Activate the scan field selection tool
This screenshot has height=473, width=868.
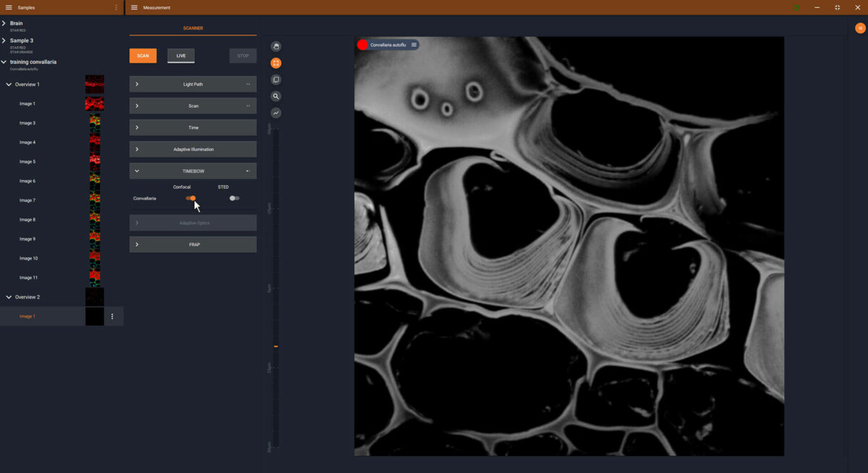276,63
